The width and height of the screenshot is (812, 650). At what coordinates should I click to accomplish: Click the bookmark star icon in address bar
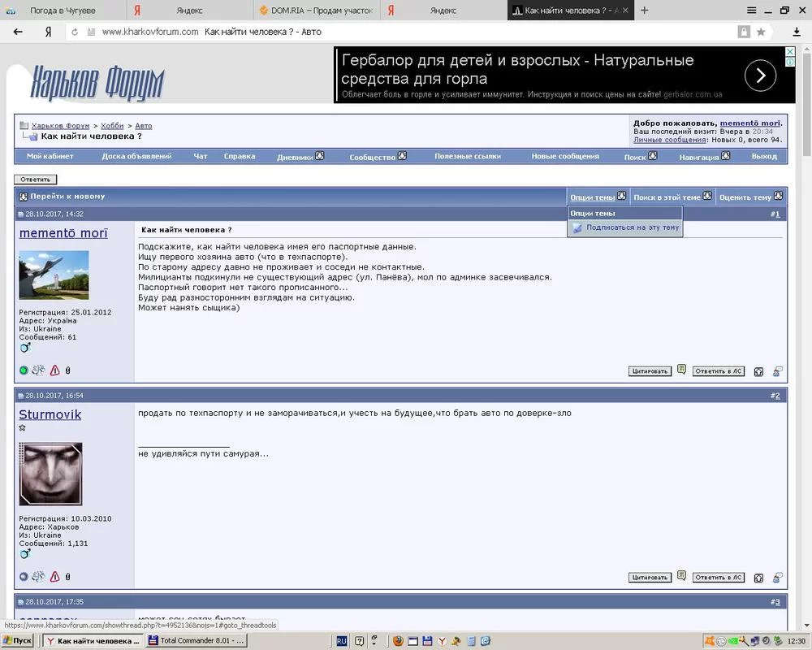[761, 32]
